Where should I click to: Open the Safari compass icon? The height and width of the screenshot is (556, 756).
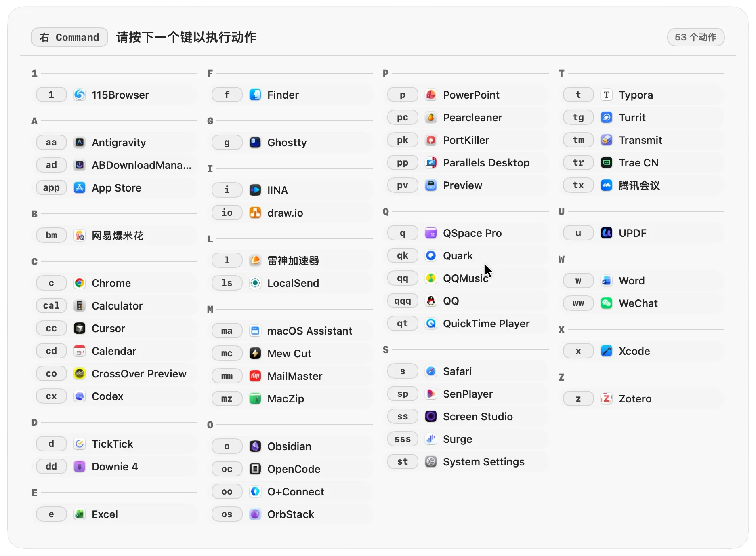click(431, 371)
